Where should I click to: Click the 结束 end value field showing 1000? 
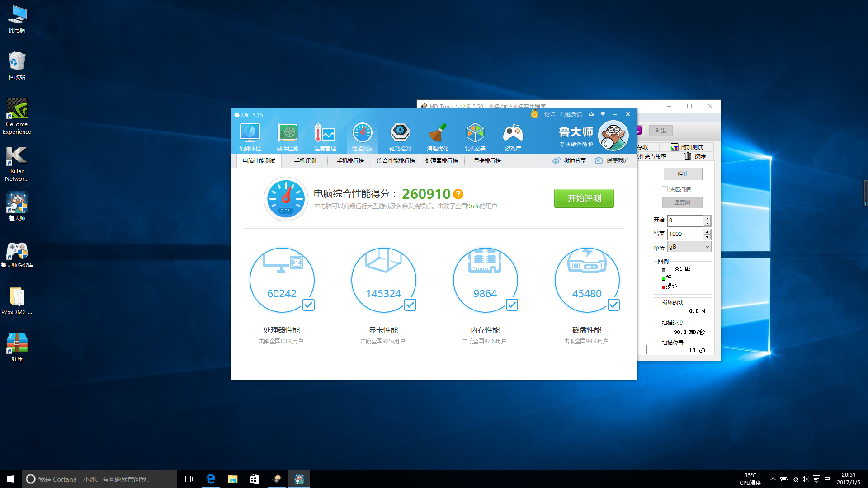pyautogui.click(x=685, y=234)
